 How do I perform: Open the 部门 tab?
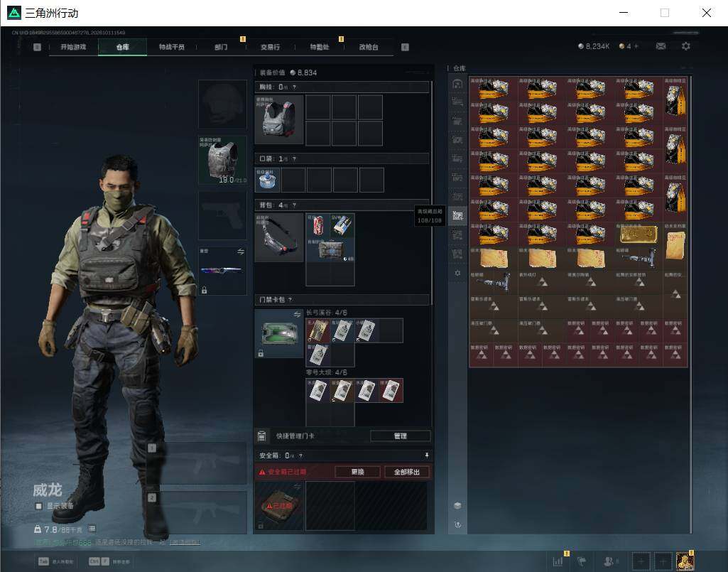tap(221, 47)
